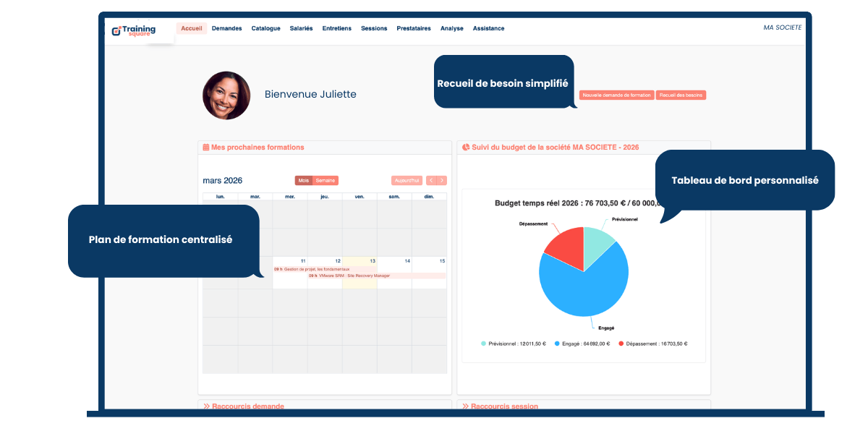Switch calendar to Semaine view
868x434 pixels.
325,181
